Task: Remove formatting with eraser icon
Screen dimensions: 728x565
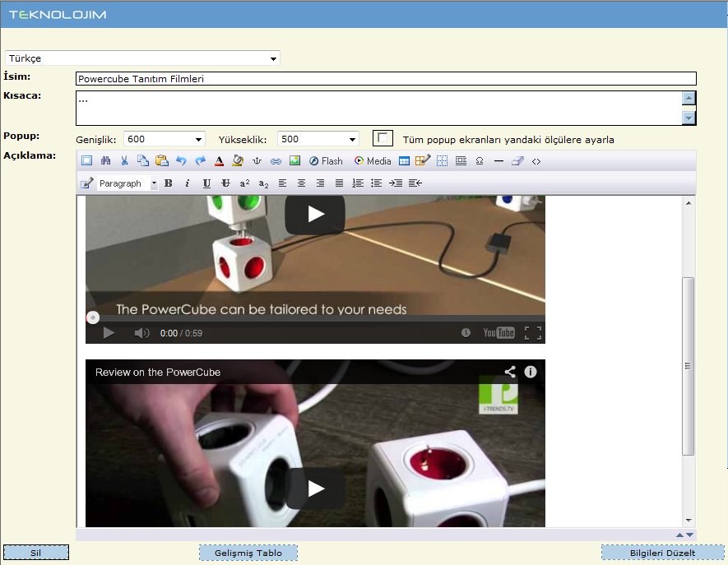Action: (517, 161)
